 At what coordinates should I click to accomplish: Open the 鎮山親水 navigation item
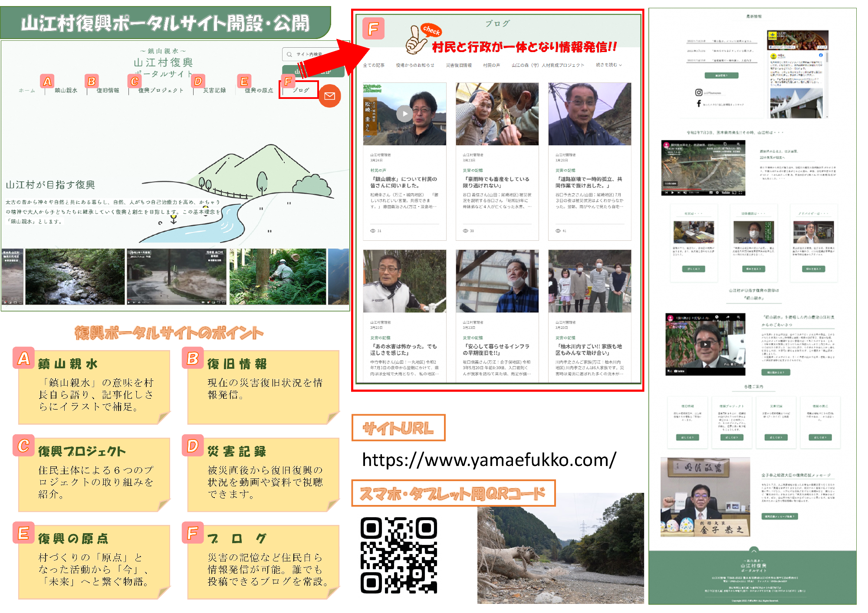point(66,91)
